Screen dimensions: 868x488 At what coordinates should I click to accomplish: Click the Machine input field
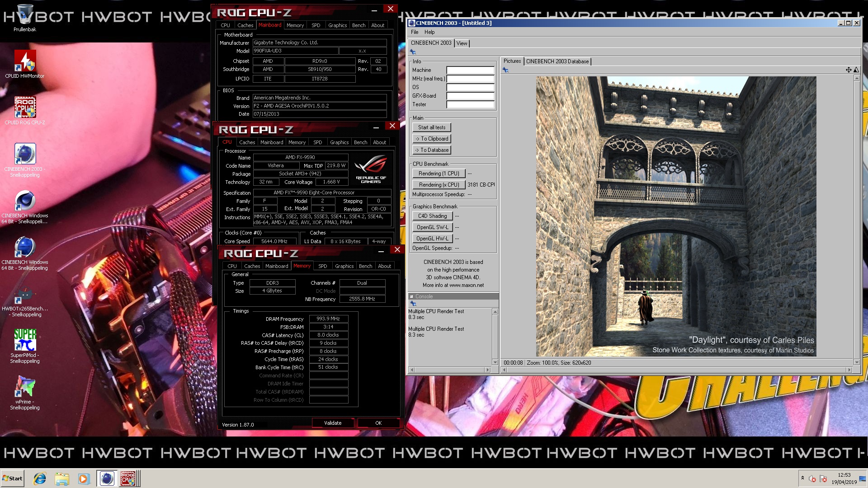(470, 70)
